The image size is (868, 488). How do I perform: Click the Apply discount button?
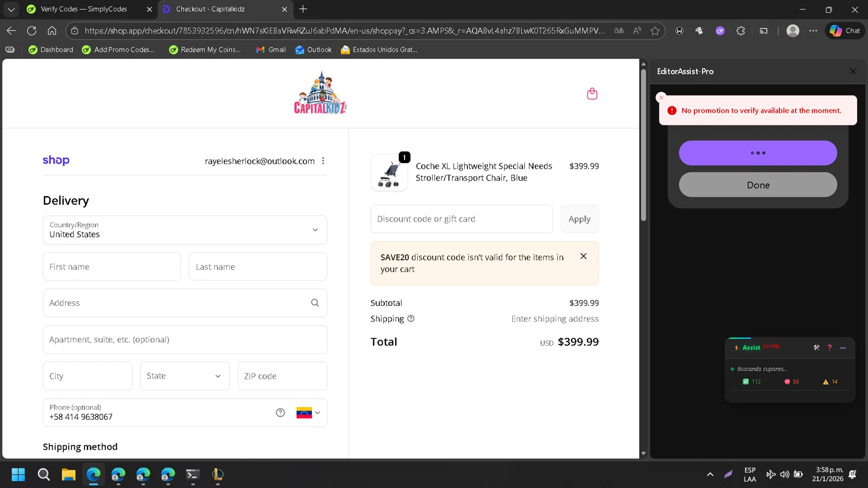579,219
